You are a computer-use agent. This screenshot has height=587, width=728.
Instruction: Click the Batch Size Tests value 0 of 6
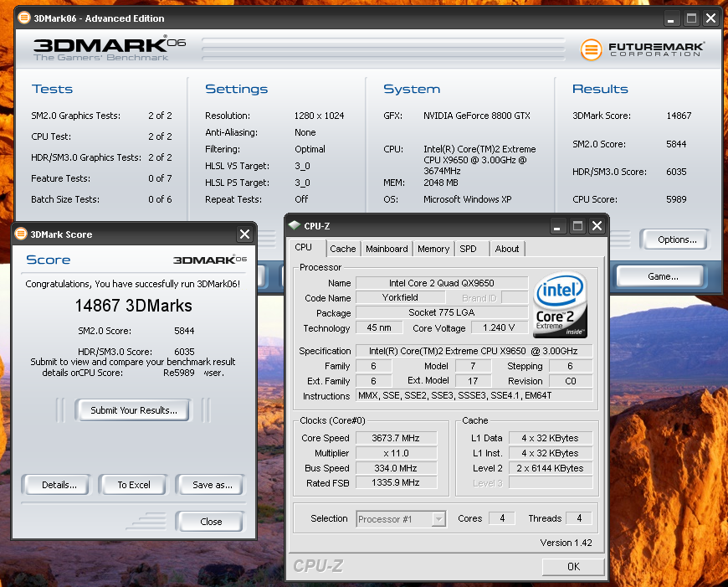pyautogui.click(x=160, y=199)
